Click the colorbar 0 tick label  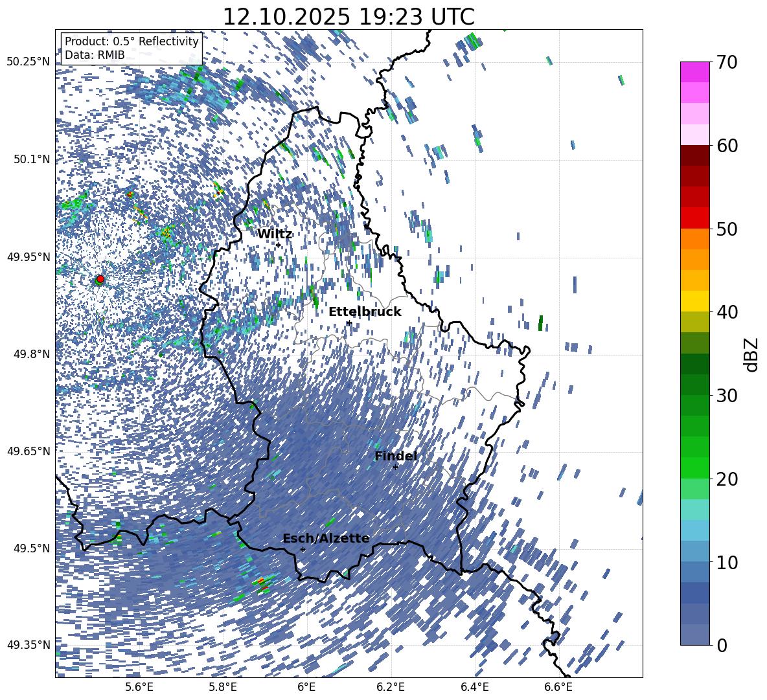click(722, 645)
